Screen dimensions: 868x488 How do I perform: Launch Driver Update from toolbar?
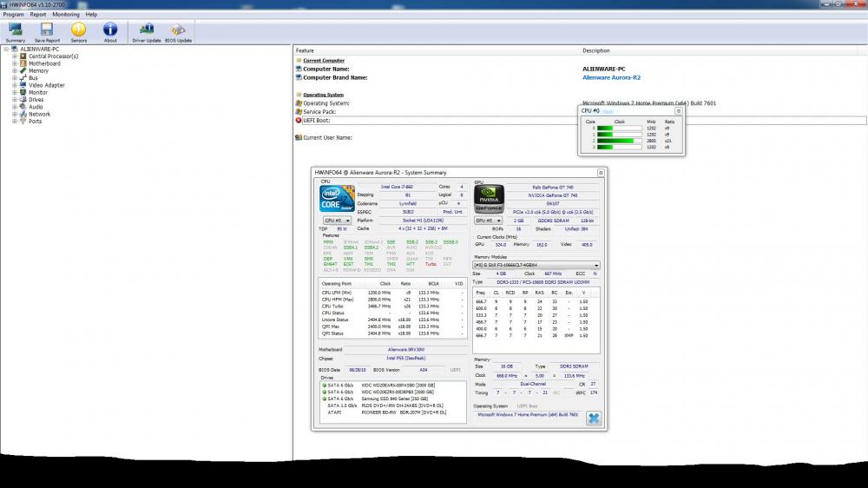[x=146, y=31]
